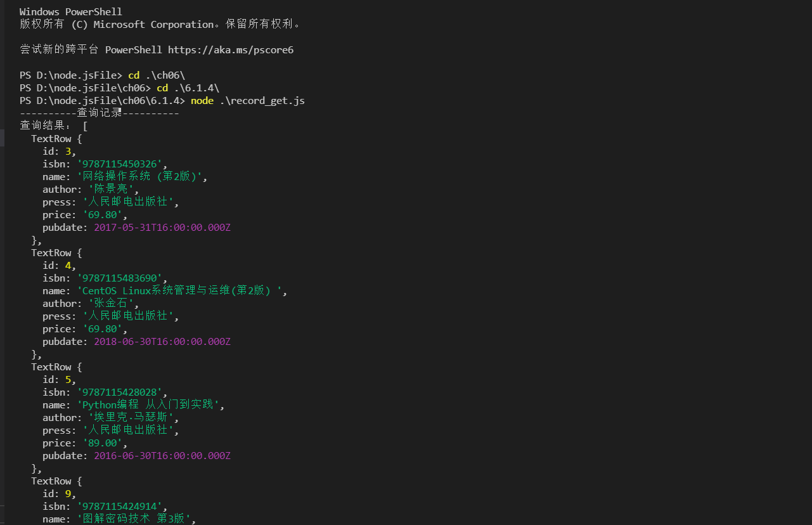Screen dimensions: 812x525
Task: Click author value '张金石'
Action: point(111,303)
